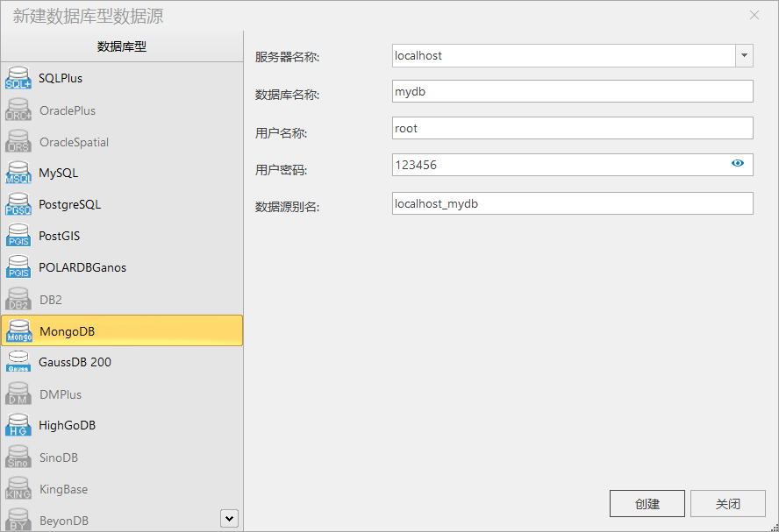Viewport: 779px width, 532px height.
Task: Open the server name dropdown arrow
Action: pos(744,55)
